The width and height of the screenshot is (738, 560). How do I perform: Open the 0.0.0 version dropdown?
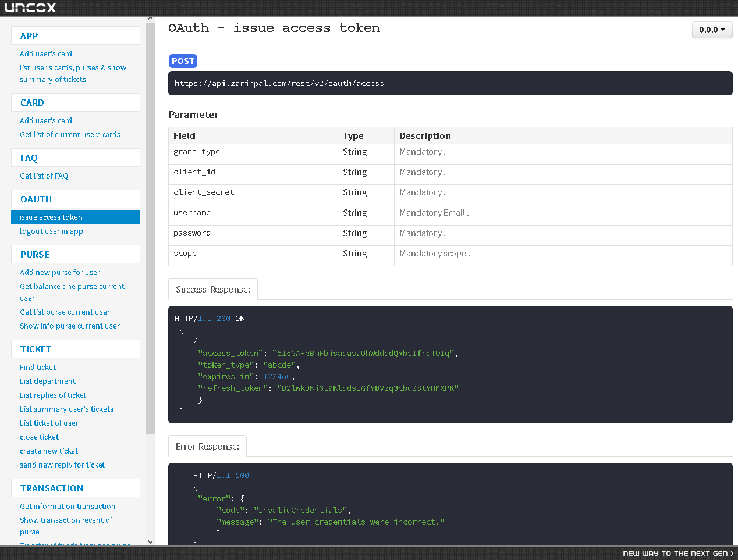pos(712,30)
